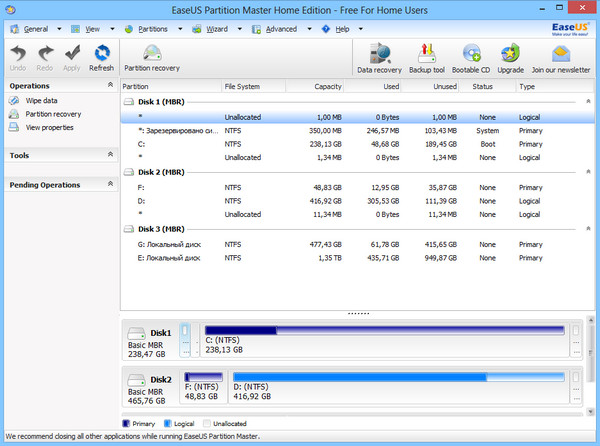Click the application icon in title bar
The width and height of the screenshot is (600, 446).
[10, 10]
